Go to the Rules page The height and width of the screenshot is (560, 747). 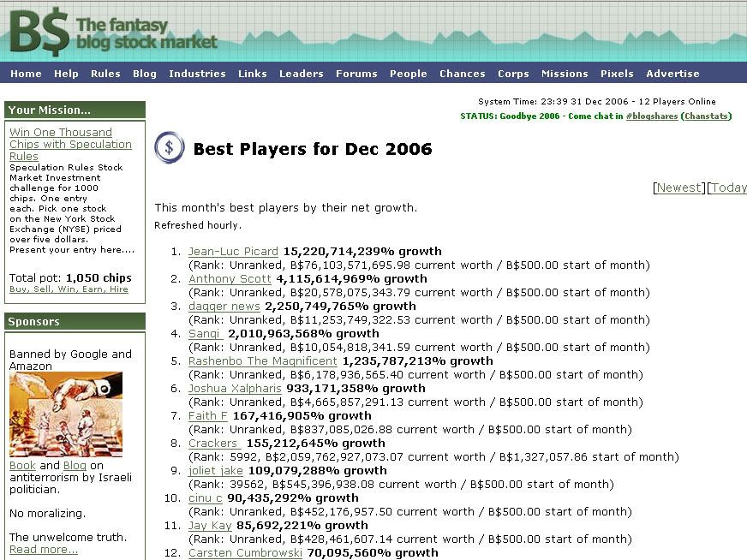click(x=105, y=74)
